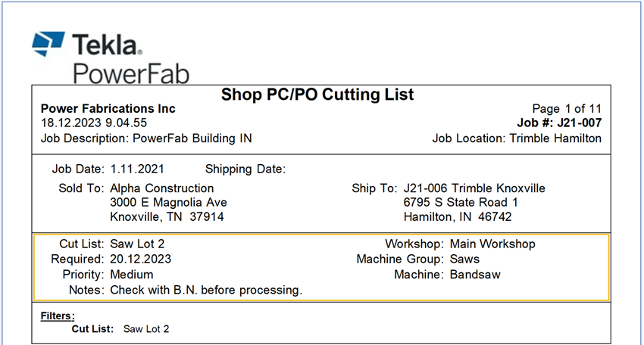The image size is (644, 345).
Task: Click the Saw Lot 2 cut list value in the highlighted box
Action: pos(139,244)
